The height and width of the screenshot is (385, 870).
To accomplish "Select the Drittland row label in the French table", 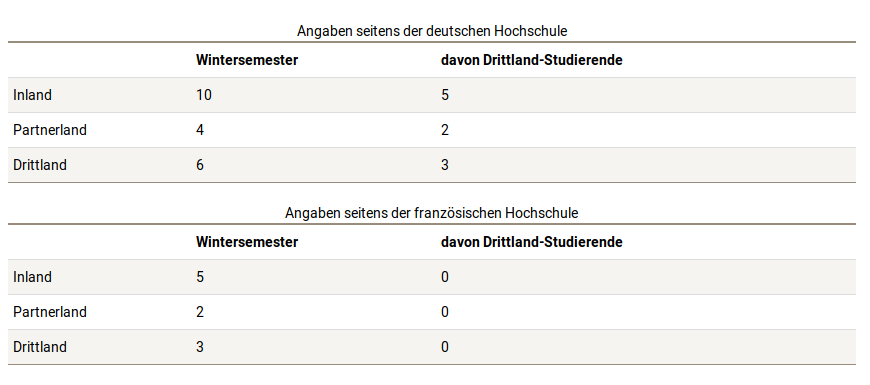I will click(x=40, y=347).
